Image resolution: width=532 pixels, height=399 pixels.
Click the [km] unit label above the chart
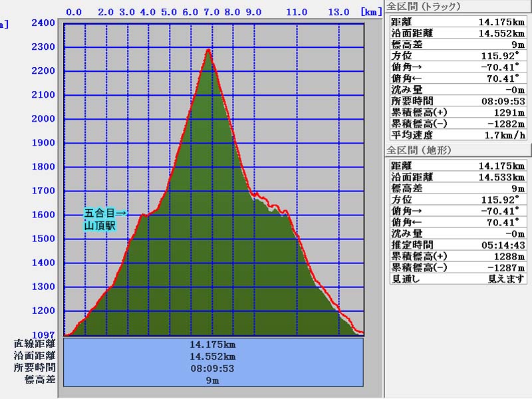(x=371, y=12)
